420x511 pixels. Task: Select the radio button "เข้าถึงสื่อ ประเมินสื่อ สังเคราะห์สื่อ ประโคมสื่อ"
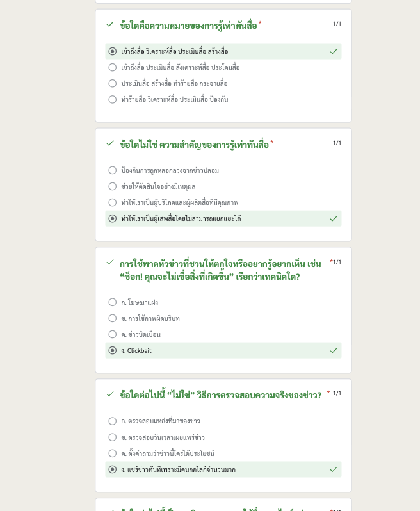click(113, 67)
